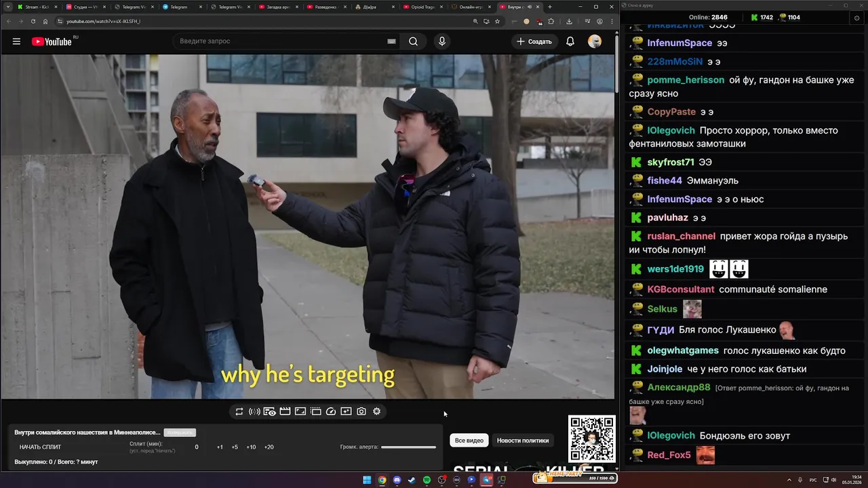Open the tab search dropdown arrow
This screenshot has width=868, height=488.
click(7, 7)
